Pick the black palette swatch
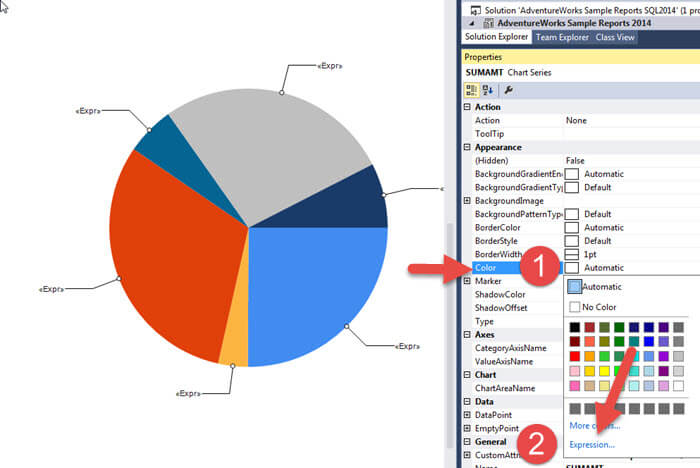Viewport: 700px width, 468px height. [x=575, y=327]
